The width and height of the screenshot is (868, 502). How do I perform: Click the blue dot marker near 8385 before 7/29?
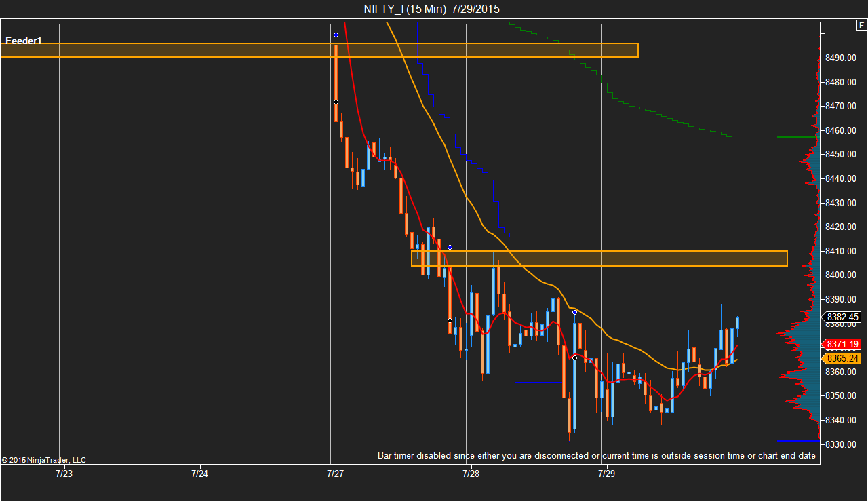(574, 312)
